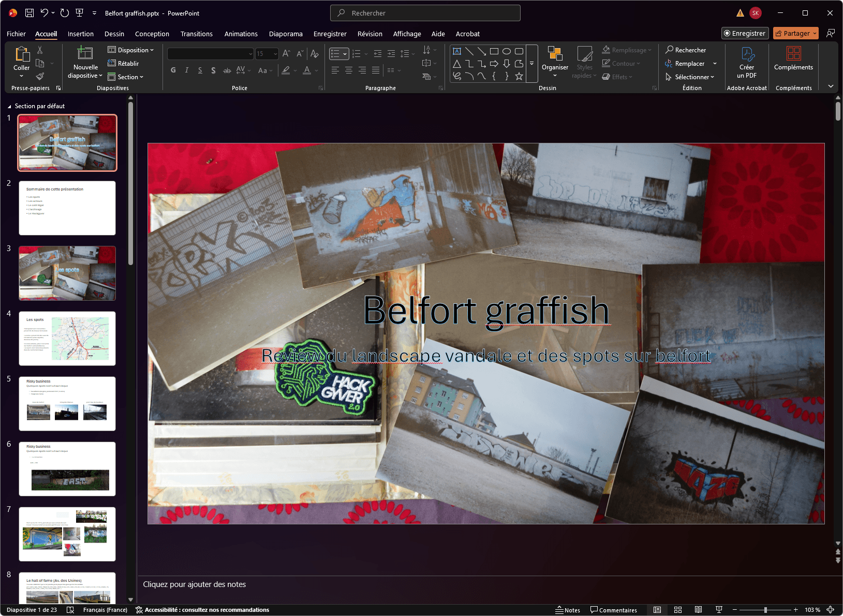Click the Partager button

tap(795, 33)
